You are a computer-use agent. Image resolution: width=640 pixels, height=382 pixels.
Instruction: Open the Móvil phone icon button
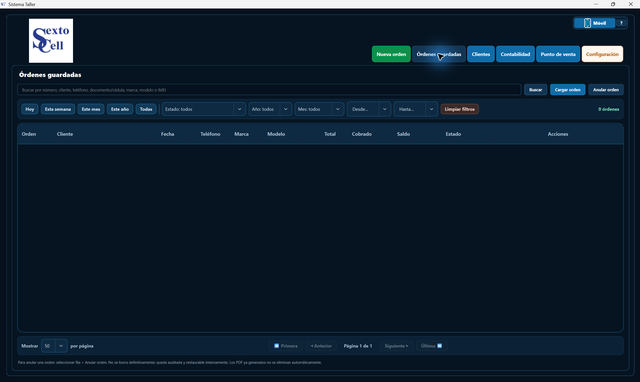point(595,23)
